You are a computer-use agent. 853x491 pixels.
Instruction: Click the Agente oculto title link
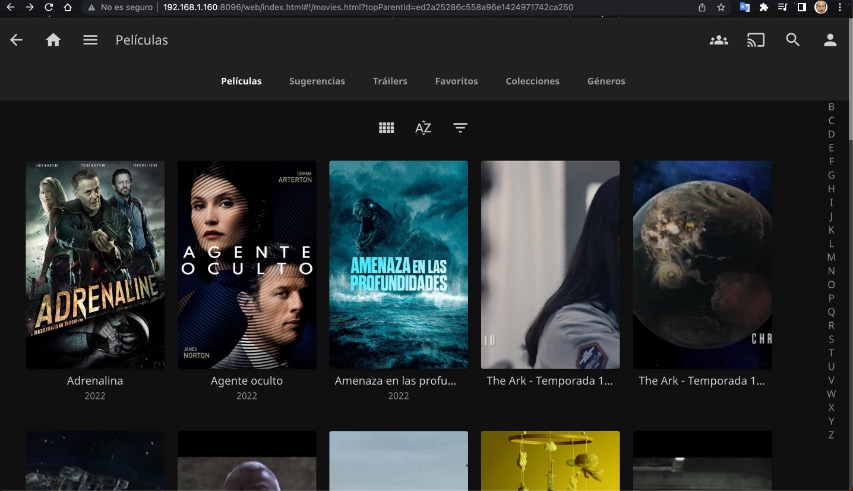247,381
